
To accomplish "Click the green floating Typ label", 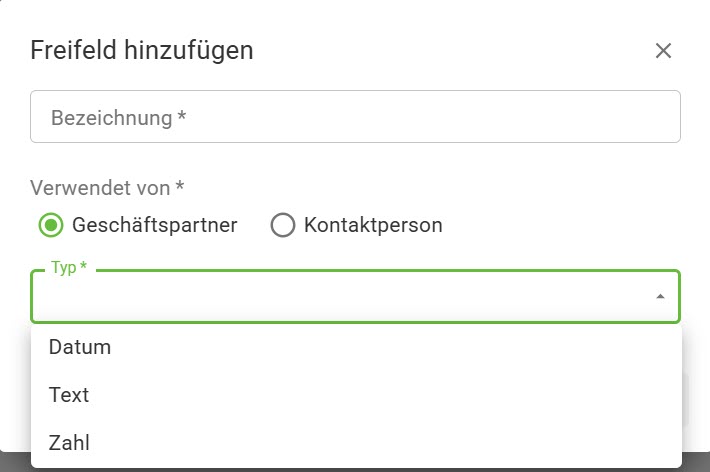I will coord(68,269).
